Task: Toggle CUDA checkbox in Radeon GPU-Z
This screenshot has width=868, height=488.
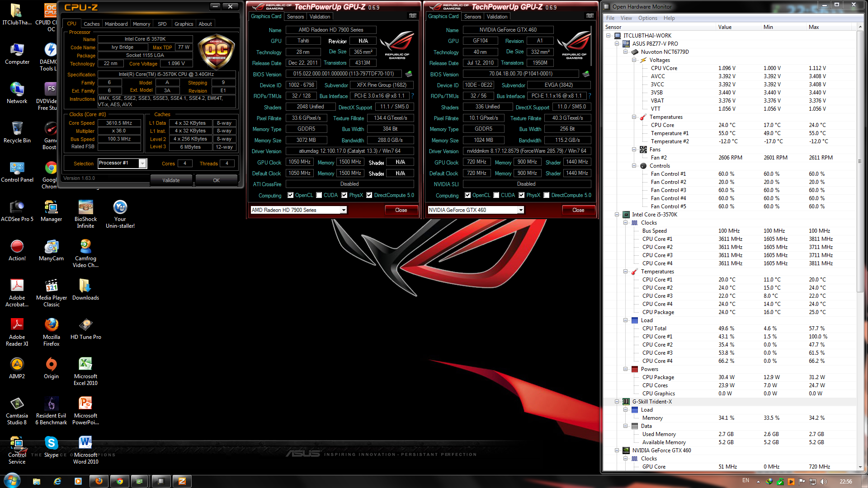Action: (x=319, y=195)
